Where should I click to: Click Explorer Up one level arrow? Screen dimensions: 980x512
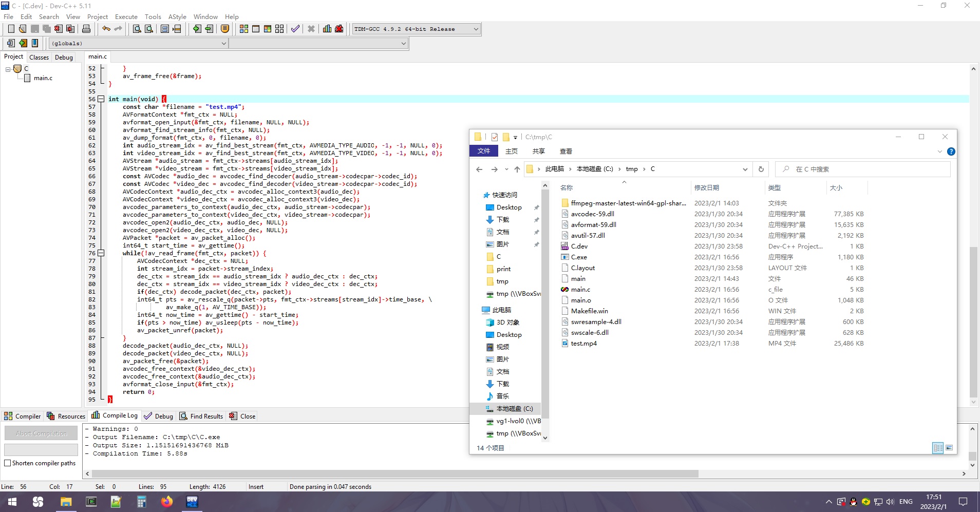point(517,169)
